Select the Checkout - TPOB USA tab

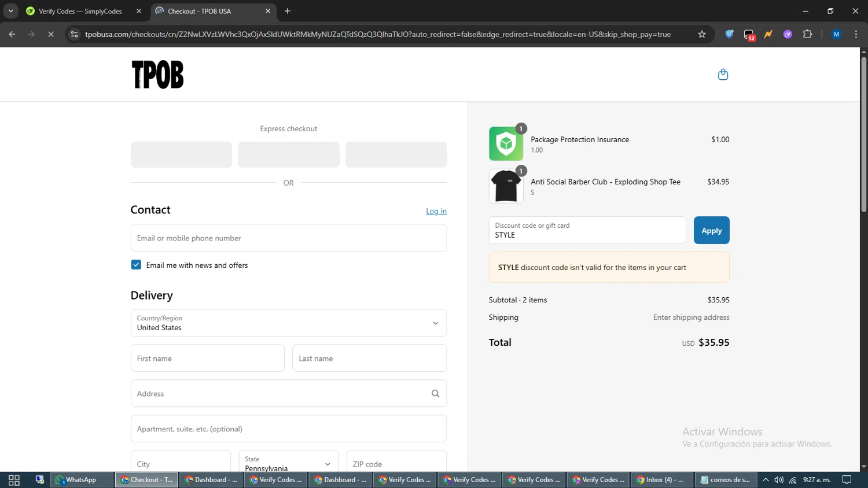tap(213, 11)
